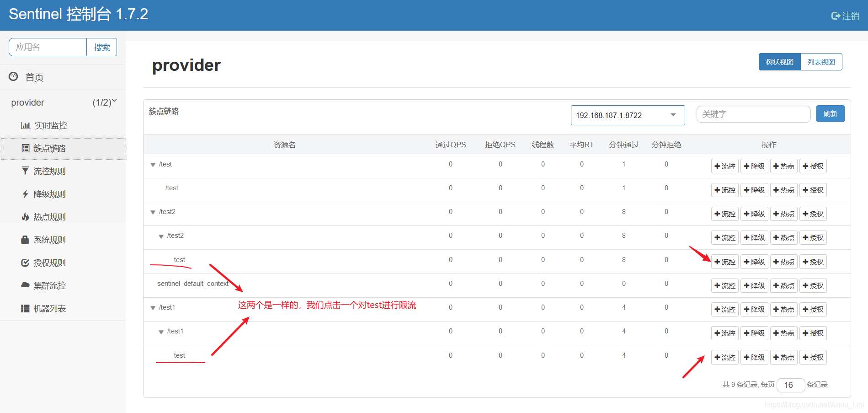The height and width of the screenshot is (413, 868).
Task: Add 流控 rule for top-level /test row
Action: [725, 166]
